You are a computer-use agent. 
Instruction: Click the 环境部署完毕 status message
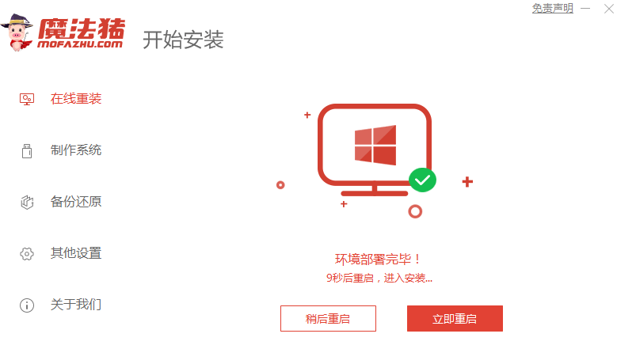click(378, 260)
